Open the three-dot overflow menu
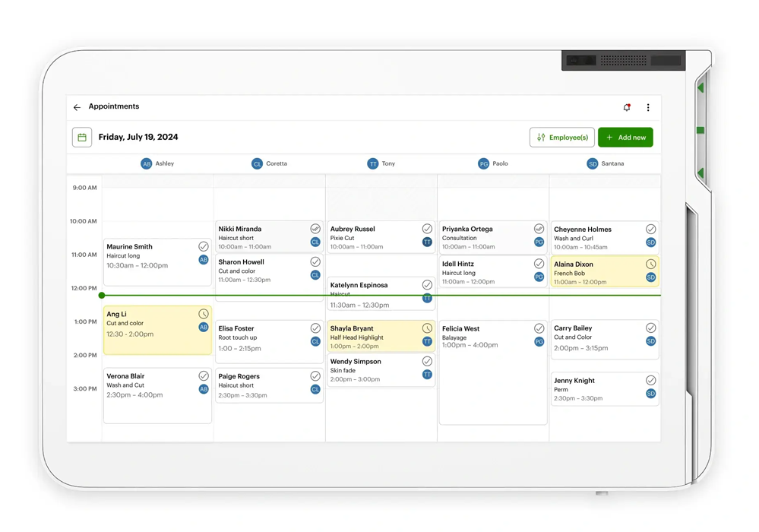Screen dimensions: 759x532 point(648,108)
